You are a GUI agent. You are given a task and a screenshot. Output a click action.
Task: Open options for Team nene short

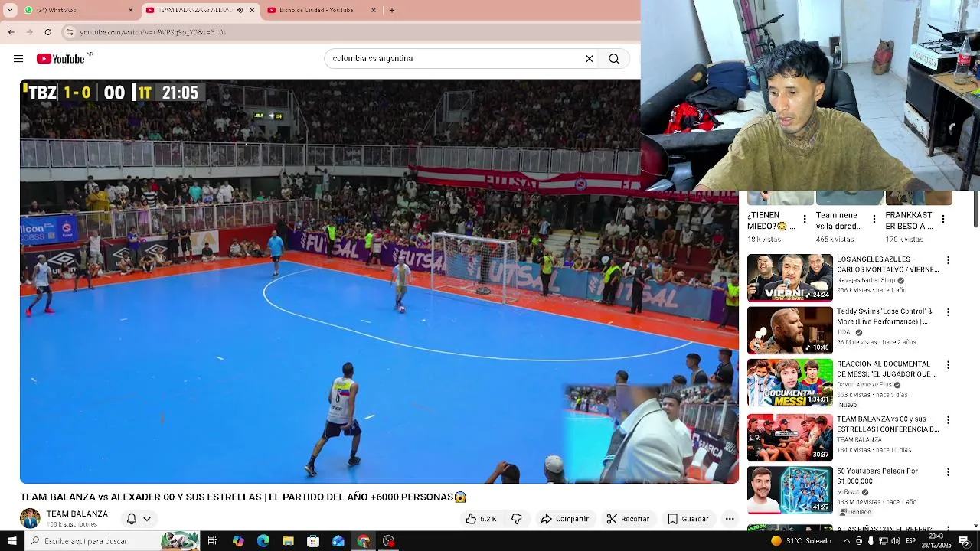874,220
